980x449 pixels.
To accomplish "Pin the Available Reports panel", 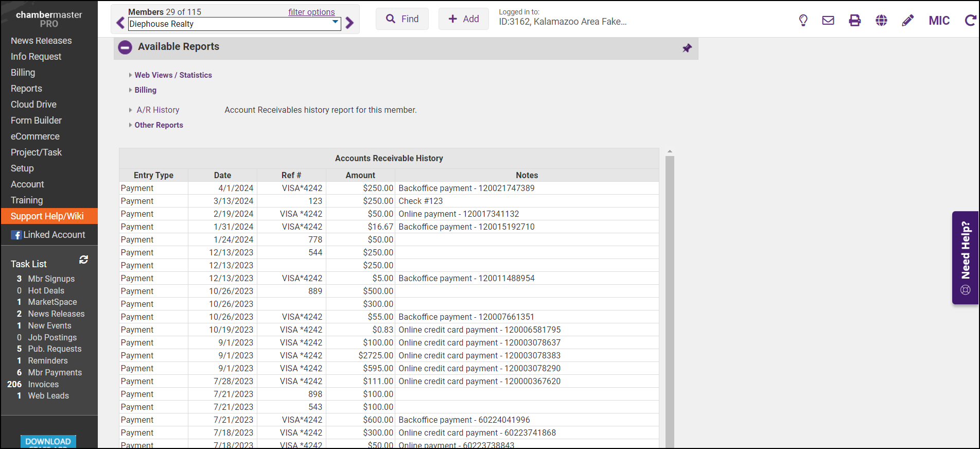I will pyautogui.click(x=687, y=48).
